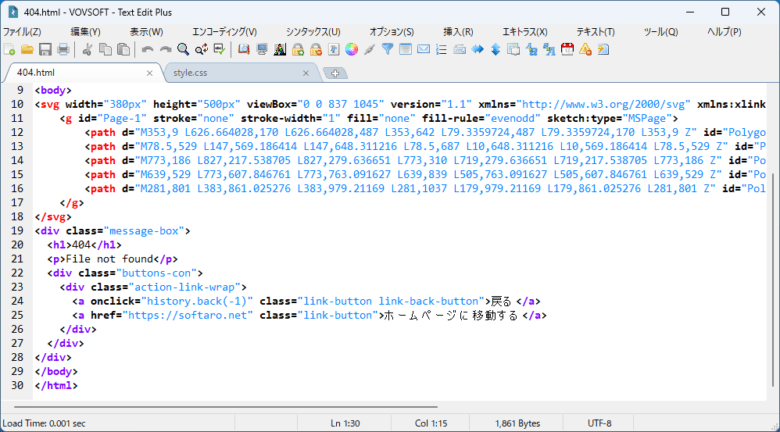The image size is (780, 432).
Task: Open the 挿入(R) menu
Action: (458, 32)
